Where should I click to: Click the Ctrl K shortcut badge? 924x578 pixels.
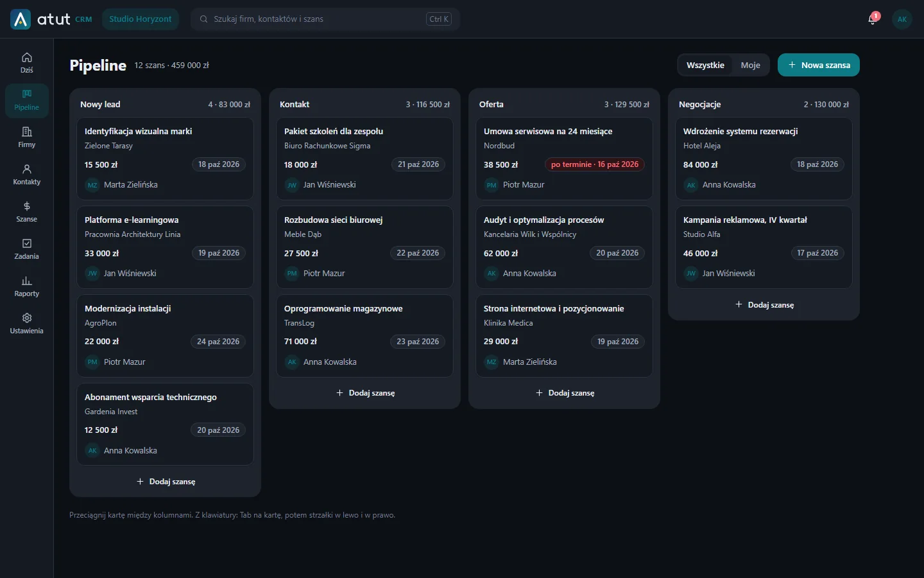[x=439, y=19]
